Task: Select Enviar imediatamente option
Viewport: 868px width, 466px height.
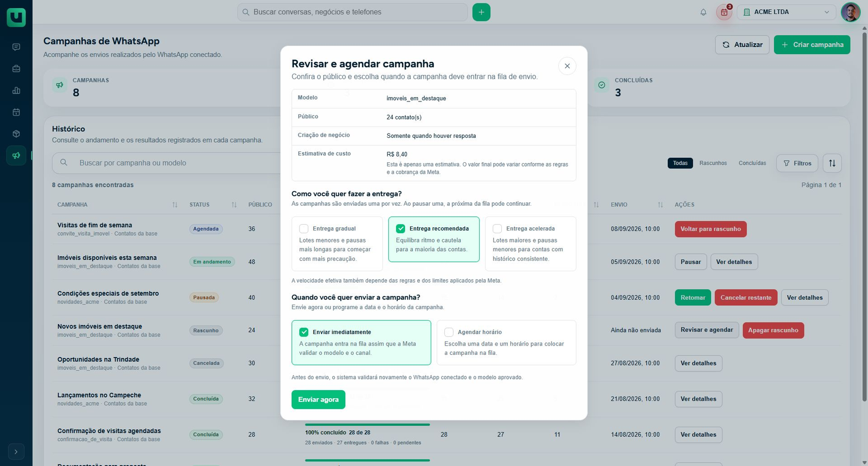Action: pos(361,342)
